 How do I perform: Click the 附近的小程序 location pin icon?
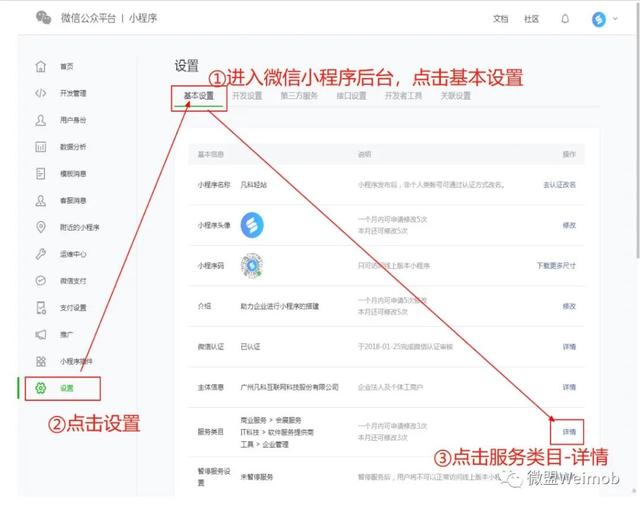(41, 227)
